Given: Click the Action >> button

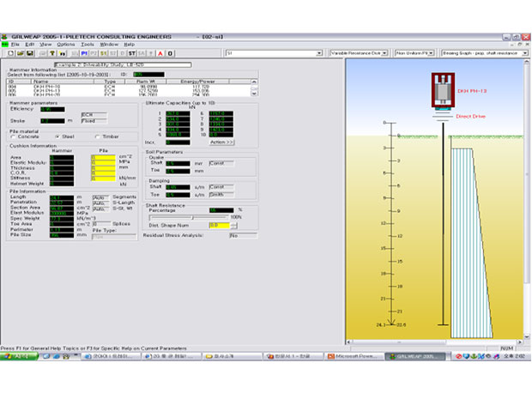Looking at the screenshot, I should click(x=221, y=142).
